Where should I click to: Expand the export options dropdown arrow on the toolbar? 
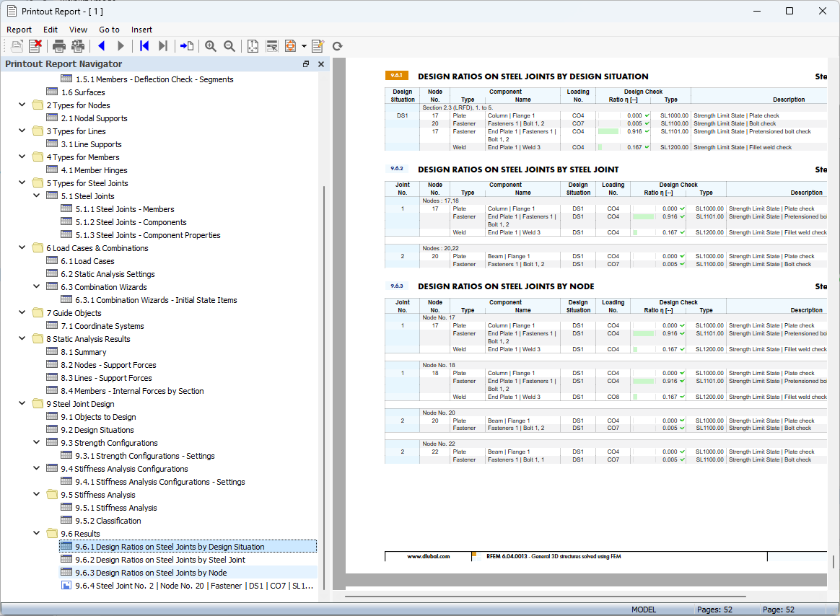tap(303, 45)
